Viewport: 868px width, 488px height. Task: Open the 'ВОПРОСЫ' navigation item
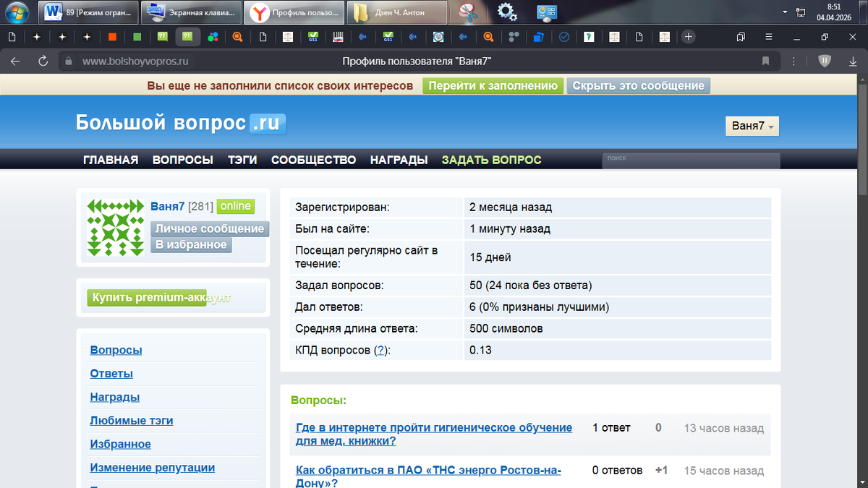[183, 160]
